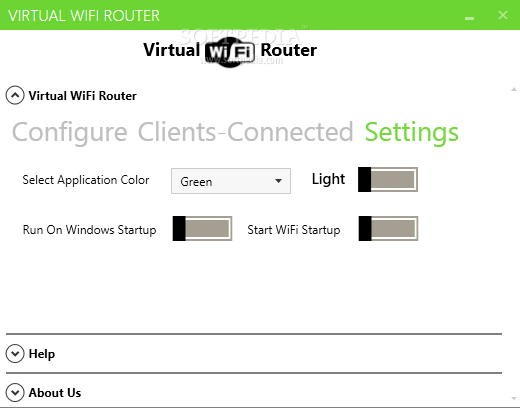The image size is (520, 408).
Task: Expand the Help section chevron
Action: 15,353
